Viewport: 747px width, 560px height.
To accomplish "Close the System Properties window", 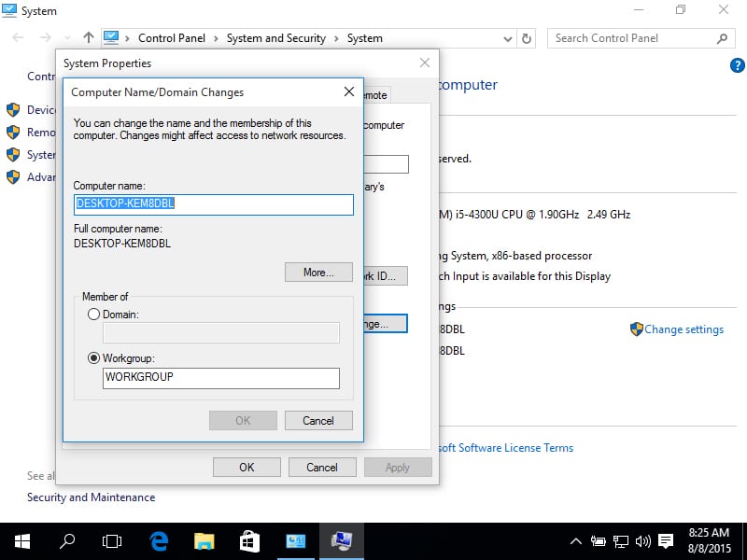I will coord(425,63).
